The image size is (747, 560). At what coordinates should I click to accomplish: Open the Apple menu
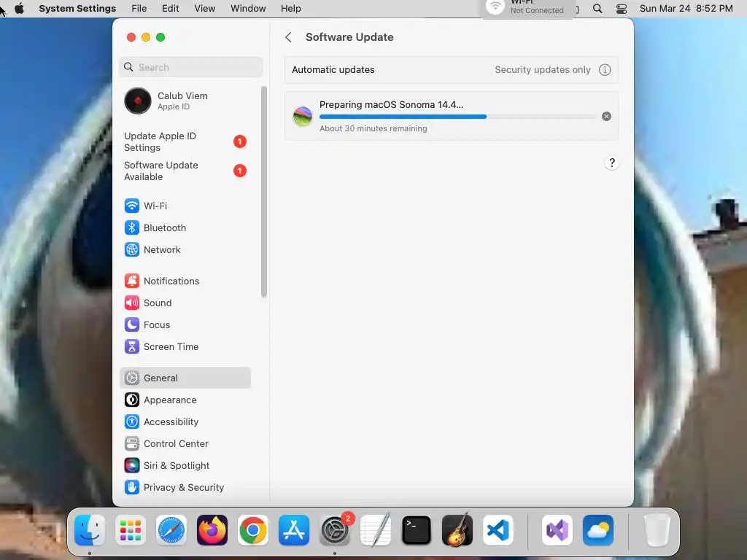[19, 9]
